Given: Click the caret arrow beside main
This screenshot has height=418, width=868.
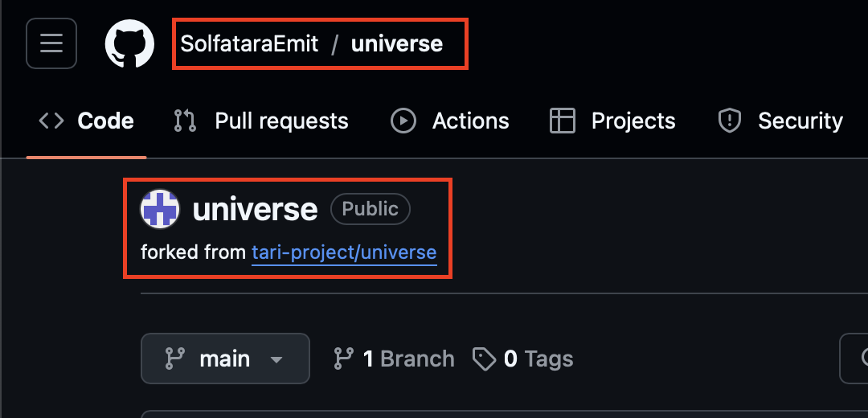Looking at the screenshot, I should (x=276, y=360).
